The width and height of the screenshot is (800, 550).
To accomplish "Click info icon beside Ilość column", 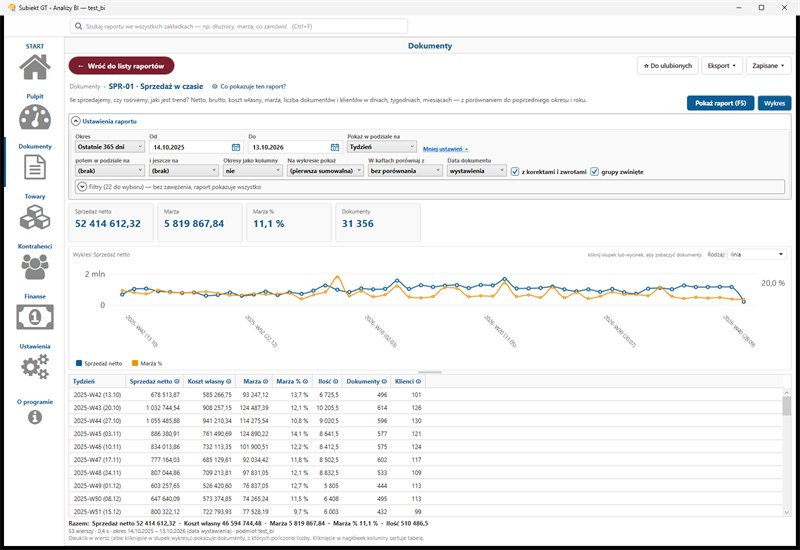I will pyautogui.click(x=335, y=382).
